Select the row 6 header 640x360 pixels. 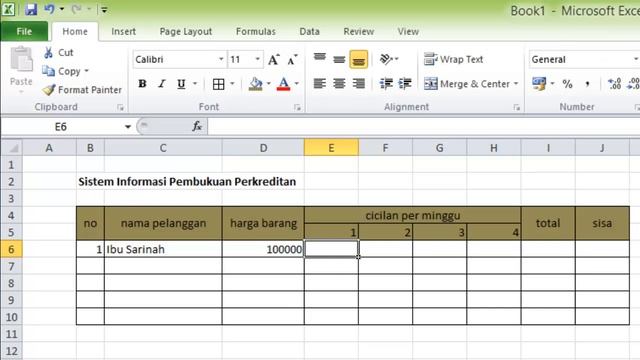(x=11, y=249)
